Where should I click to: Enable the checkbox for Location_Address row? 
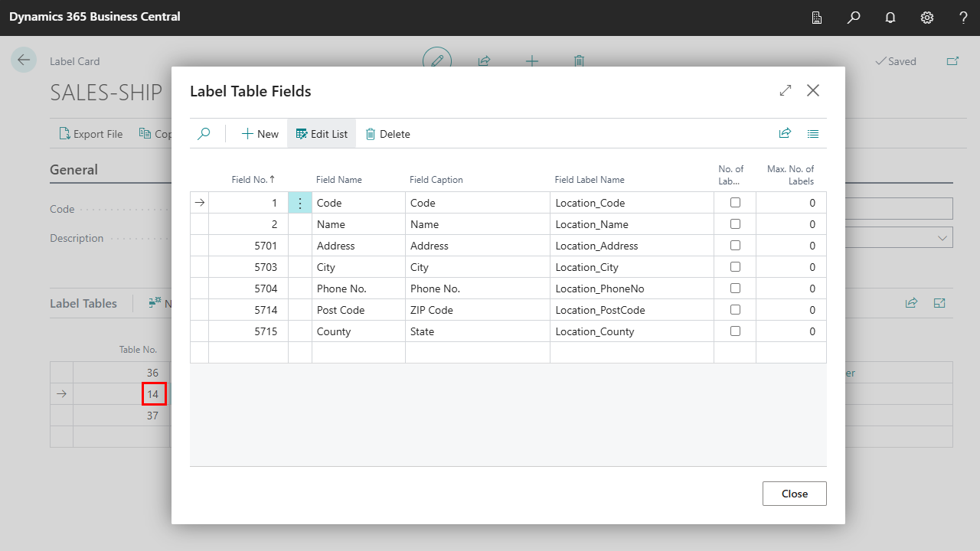click(x=735, y=246)
